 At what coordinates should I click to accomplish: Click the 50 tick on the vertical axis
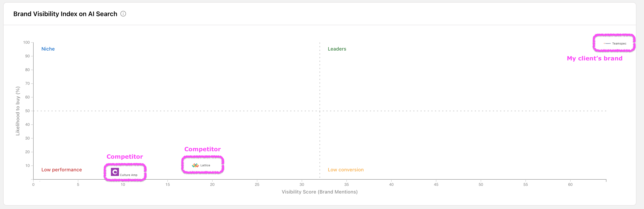click(27, 111)
